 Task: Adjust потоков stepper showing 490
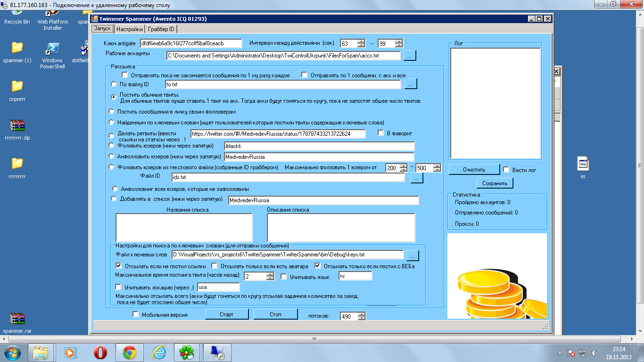click(362, 317)
